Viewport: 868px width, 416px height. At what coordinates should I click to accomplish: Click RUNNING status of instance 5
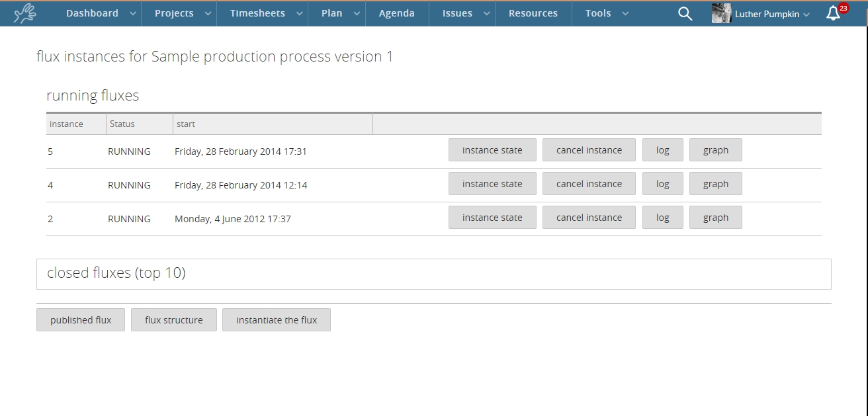129,151
